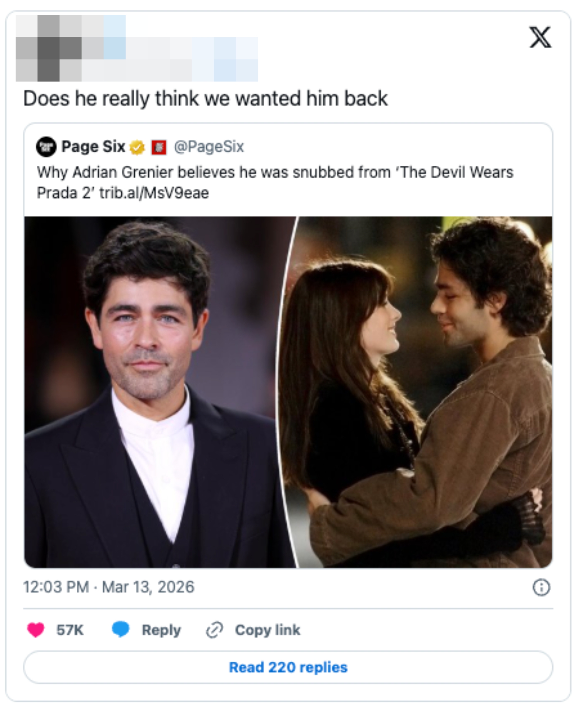Click the red affiliate badge beside Page Six

(159, 147)
